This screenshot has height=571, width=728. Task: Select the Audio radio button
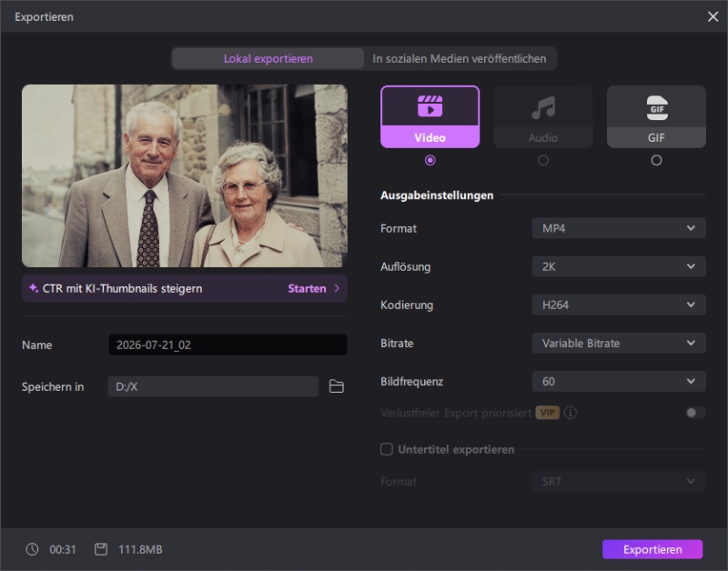(543, 161)
